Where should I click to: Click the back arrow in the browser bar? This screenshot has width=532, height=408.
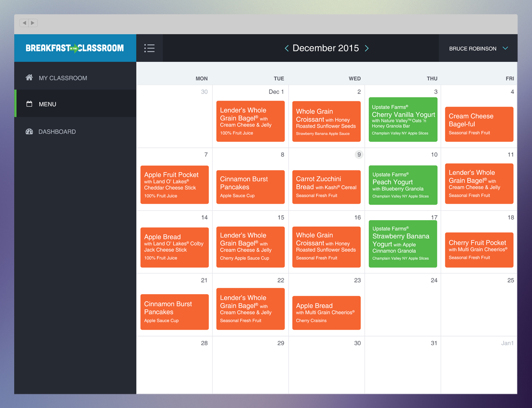tap(24, 23)
